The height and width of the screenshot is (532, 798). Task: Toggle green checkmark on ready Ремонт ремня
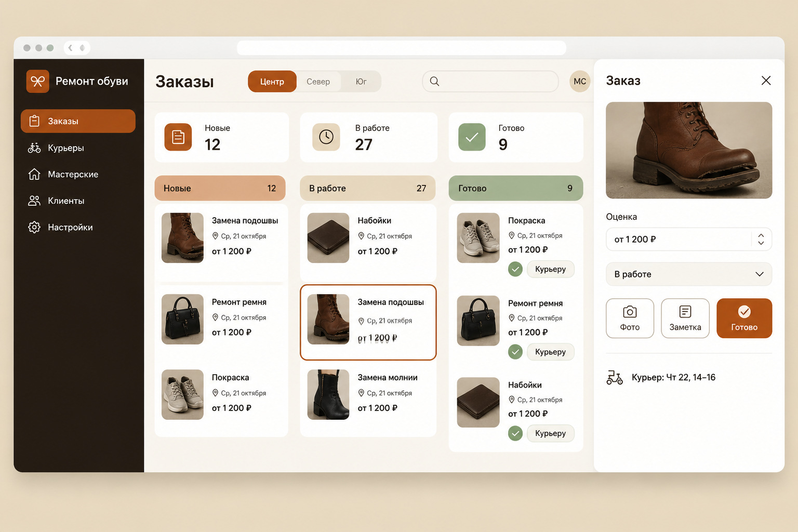pyautogui.click(x=515, y=352)
